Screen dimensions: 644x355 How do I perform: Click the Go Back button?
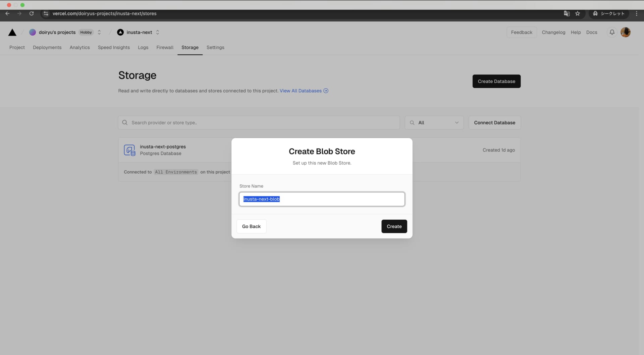[251, 226]
